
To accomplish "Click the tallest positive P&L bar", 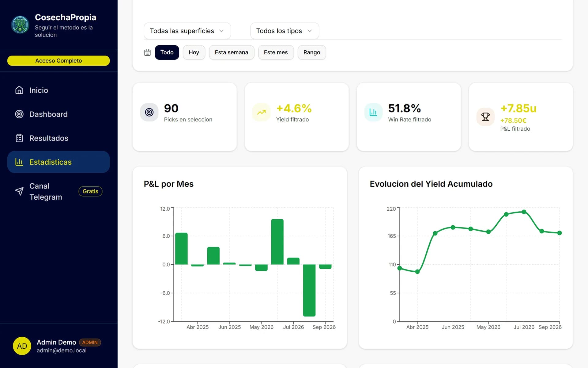I will point(277,242).
